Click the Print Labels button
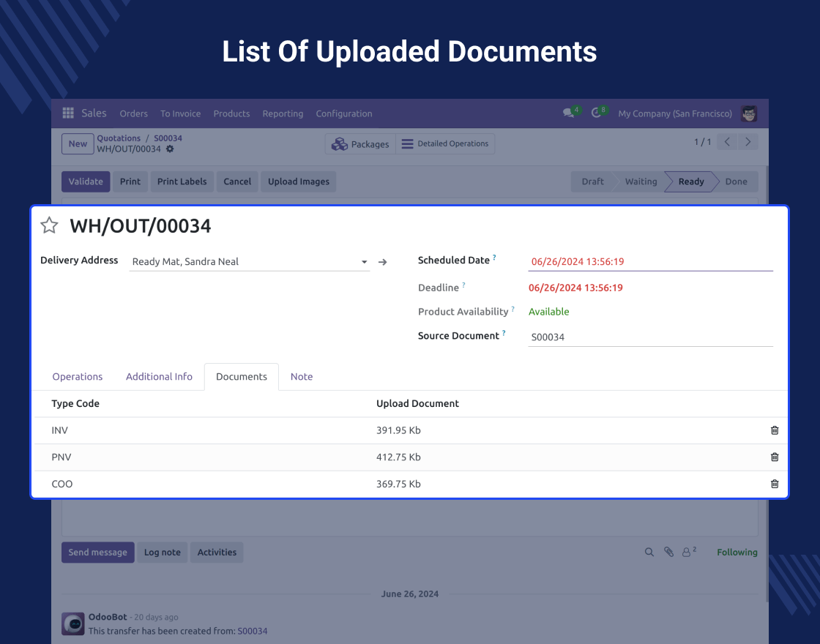This screenshot has height=644, width=820. (182, 181)
